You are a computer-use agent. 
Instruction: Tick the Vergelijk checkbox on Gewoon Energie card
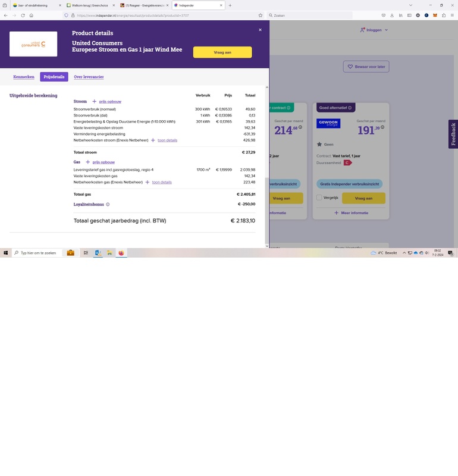pos(319,198)
